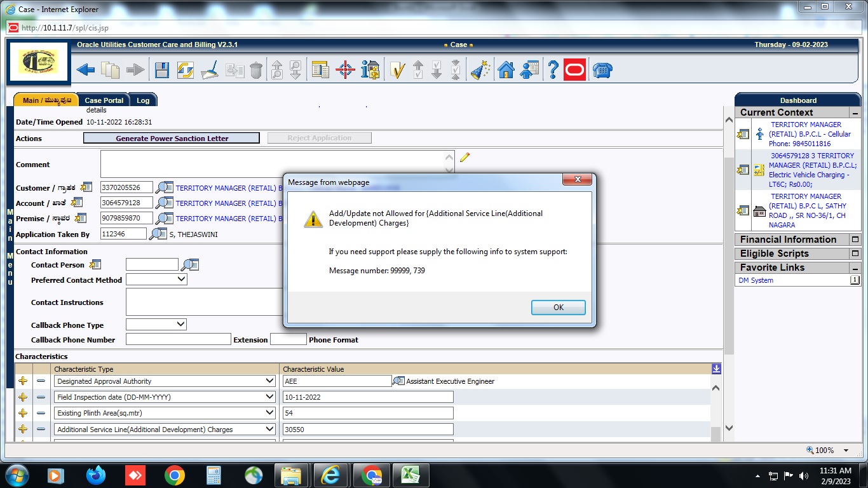Open the Premise context menu star icon

click(x=81, y=218)
